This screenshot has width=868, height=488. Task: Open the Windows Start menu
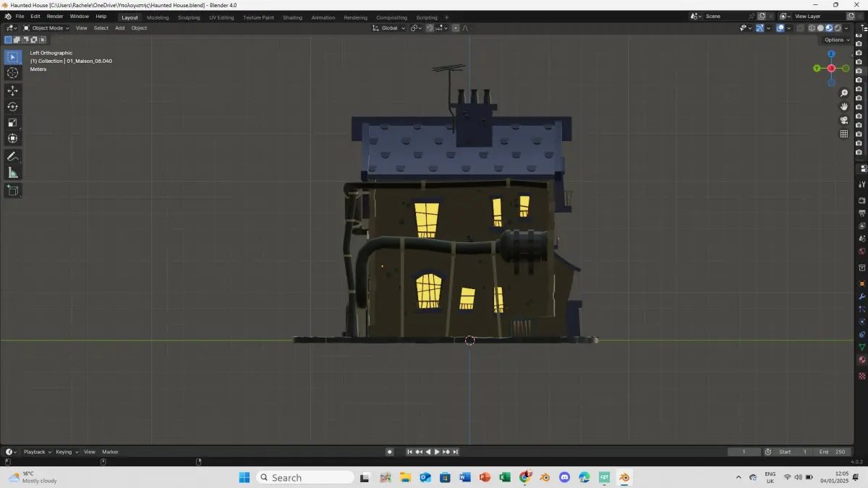click(x=244, y=477)
